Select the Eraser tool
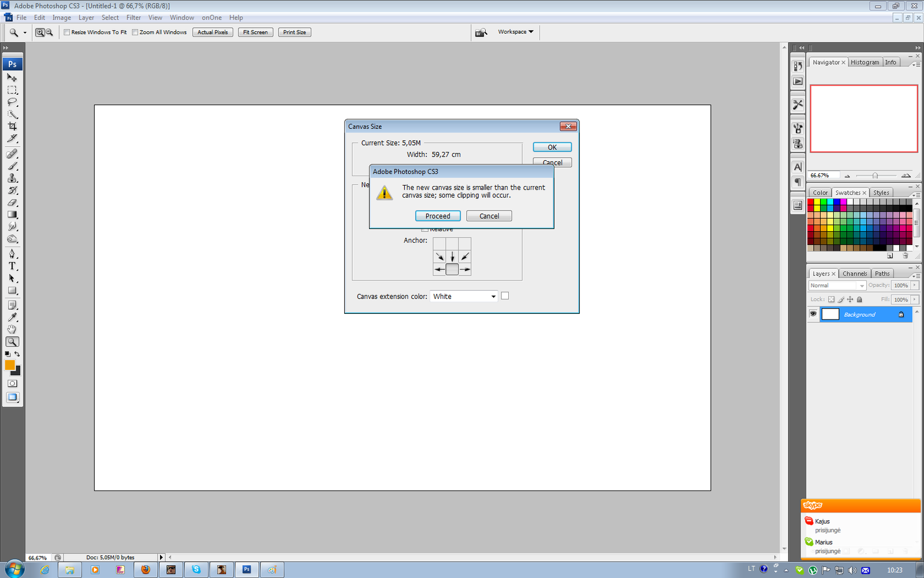 (12, 202)
